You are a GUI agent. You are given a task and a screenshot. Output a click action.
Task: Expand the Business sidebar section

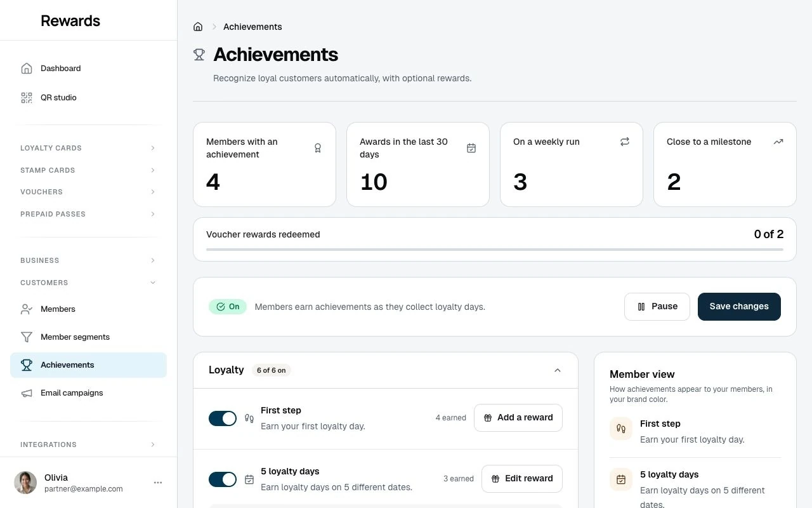point(88,260)
